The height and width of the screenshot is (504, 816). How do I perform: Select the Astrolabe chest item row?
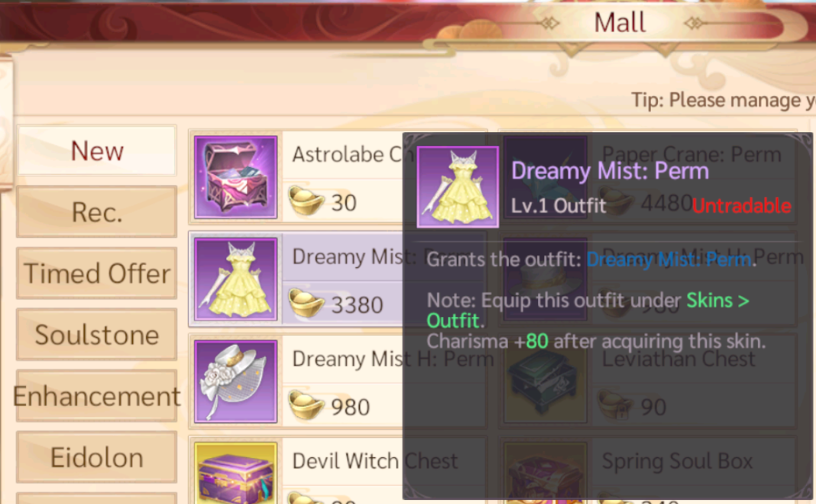338,177
